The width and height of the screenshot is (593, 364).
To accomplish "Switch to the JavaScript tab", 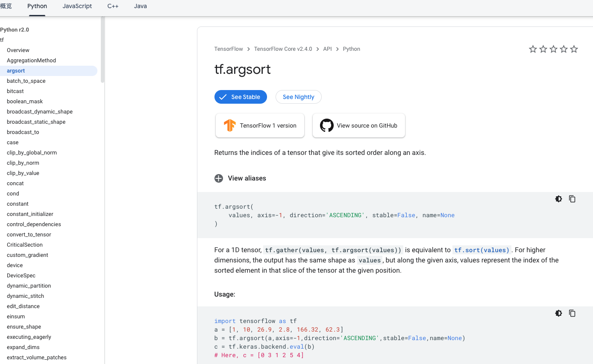I will pos(77,6).
